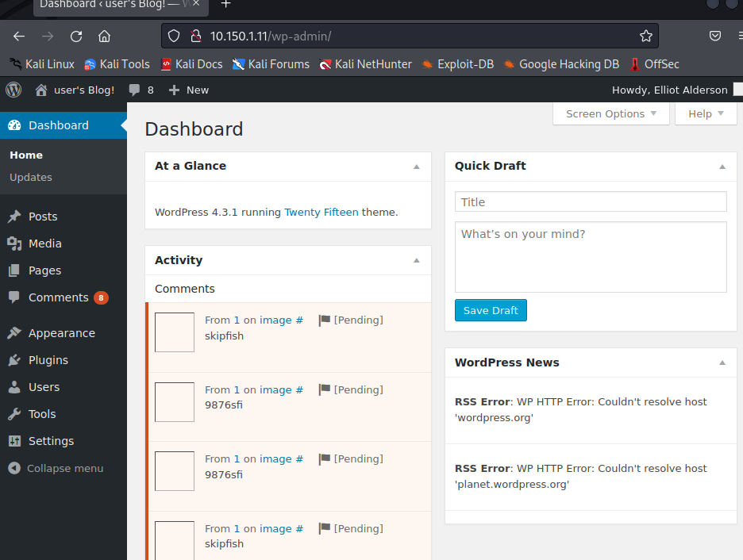Click the flag icon on first skipfish comment

coord(325,320)
